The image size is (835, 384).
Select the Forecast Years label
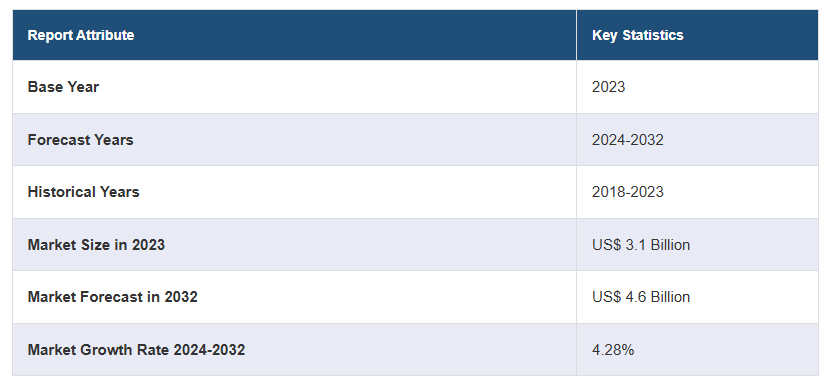click(x=80, y=140)
